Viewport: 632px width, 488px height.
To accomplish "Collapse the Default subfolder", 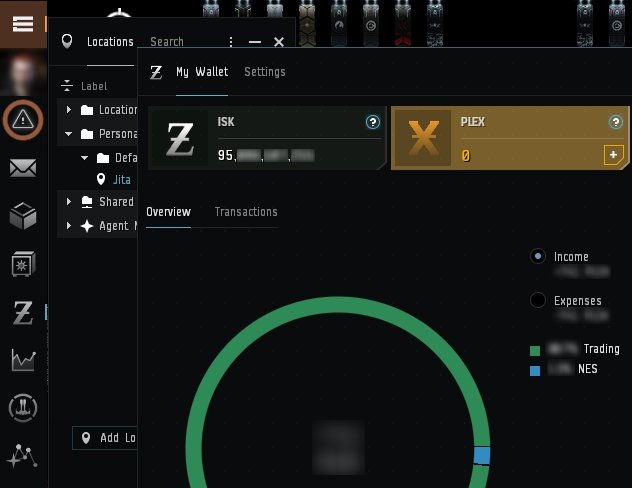I will [x=84, y=158].
